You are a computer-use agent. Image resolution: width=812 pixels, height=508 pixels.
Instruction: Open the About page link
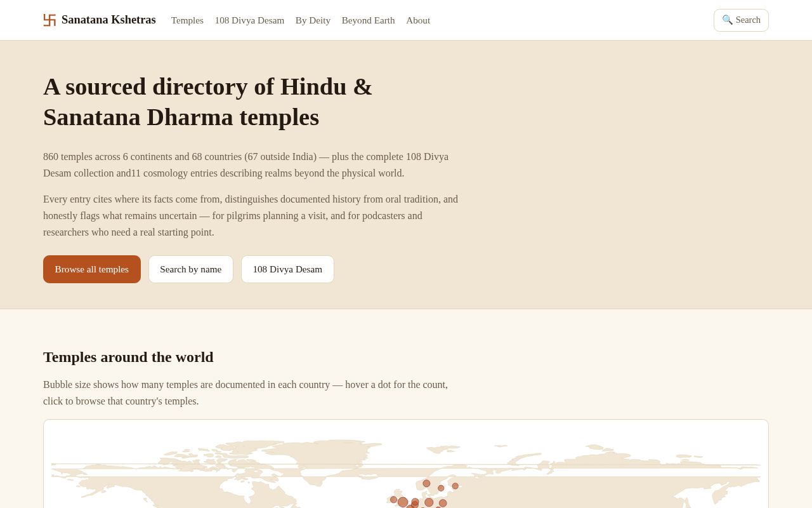(x=418, y=20)
